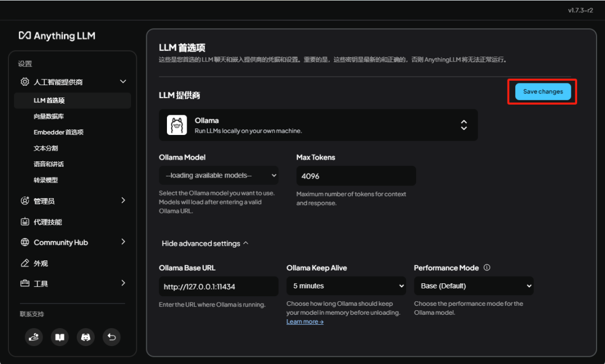Expand the Community Hub chevron

[x=123, y=242]
